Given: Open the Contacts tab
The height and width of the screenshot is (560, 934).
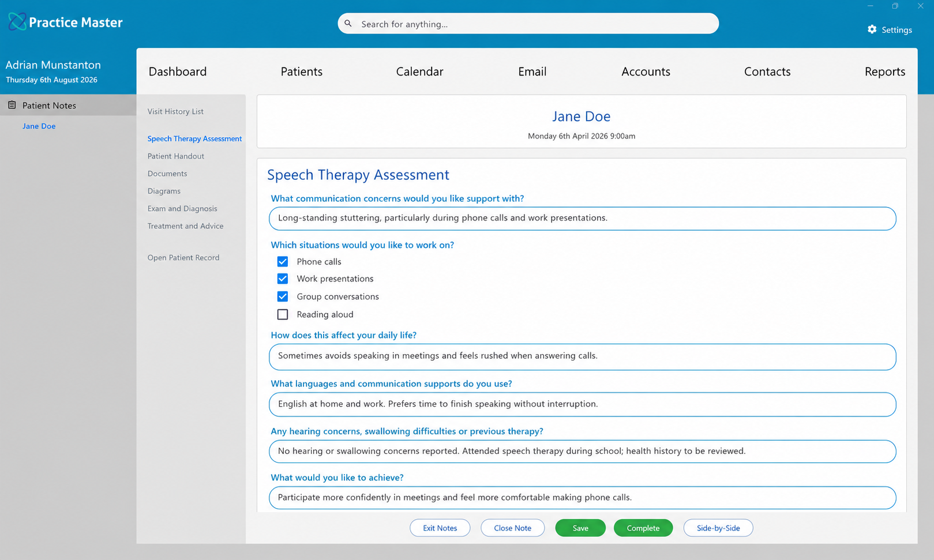Looking at the screenshot, I should 767,72.
